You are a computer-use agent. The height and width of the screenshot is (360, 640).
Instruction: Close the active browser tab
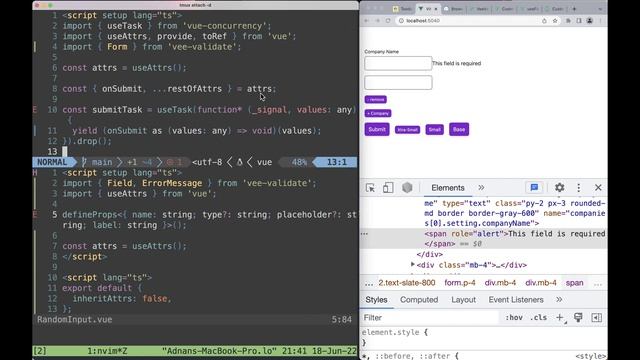436,9
